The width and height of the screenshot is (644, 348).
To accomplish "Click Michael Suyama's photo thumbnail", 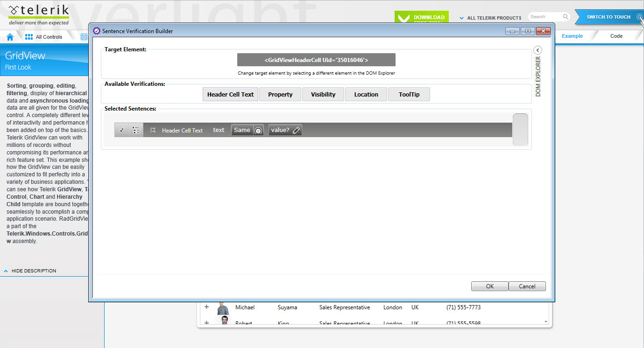I will coord(223,308).
